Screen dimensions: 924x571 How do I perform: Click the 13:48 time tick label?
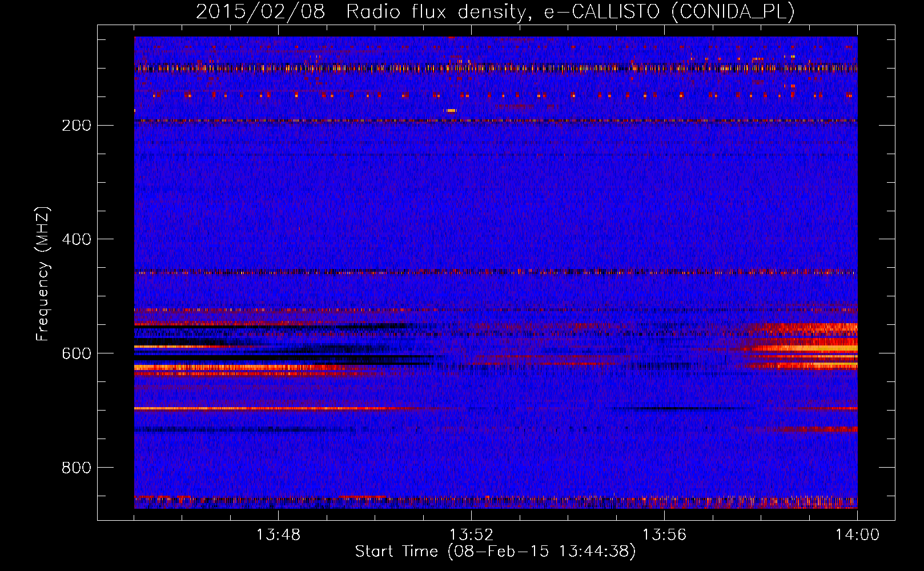pos(278,535)
